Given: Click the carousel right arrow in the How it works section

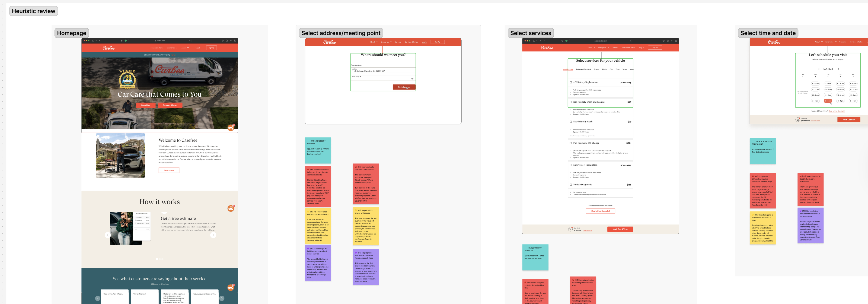Looking at the screenshot, I should [213, 235].
